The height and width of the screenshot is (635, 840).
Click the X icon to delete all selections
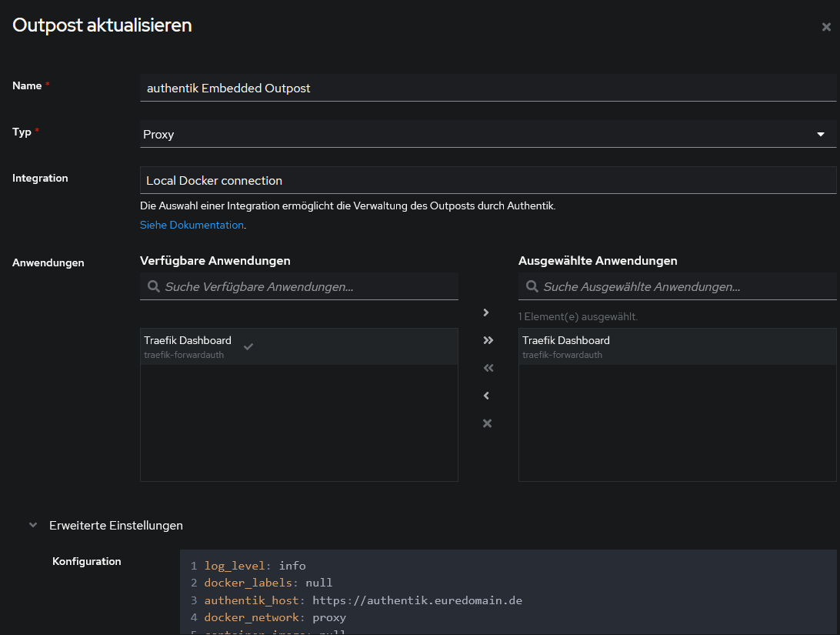click(x=487, y=423)
